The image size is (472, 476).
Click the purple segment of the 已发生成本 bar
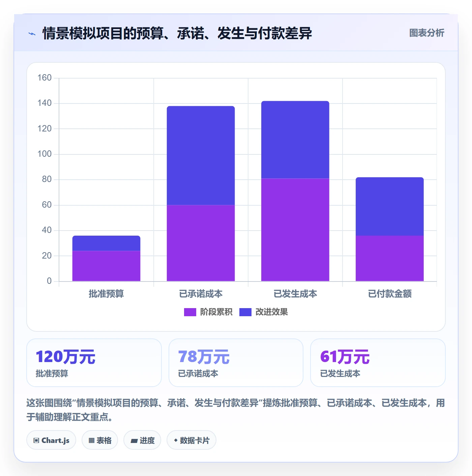point(295,230)
